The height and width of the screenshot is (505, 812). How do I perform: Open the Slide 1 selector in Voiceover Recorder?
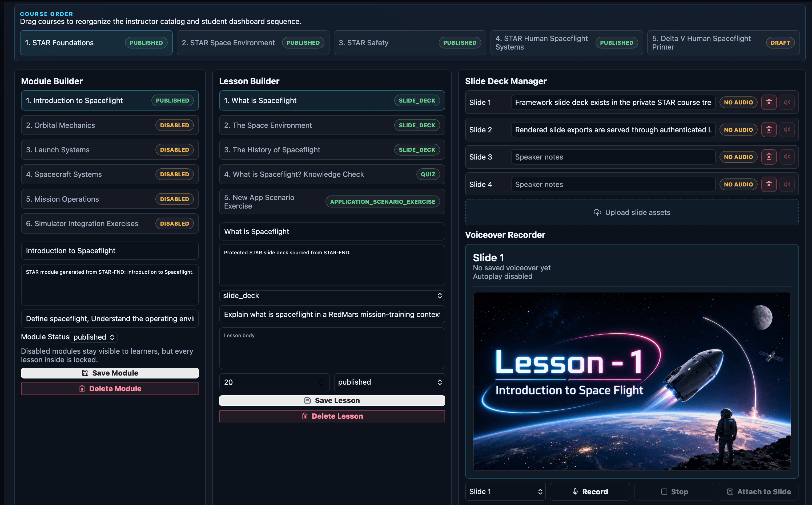[x=505, y=492]
